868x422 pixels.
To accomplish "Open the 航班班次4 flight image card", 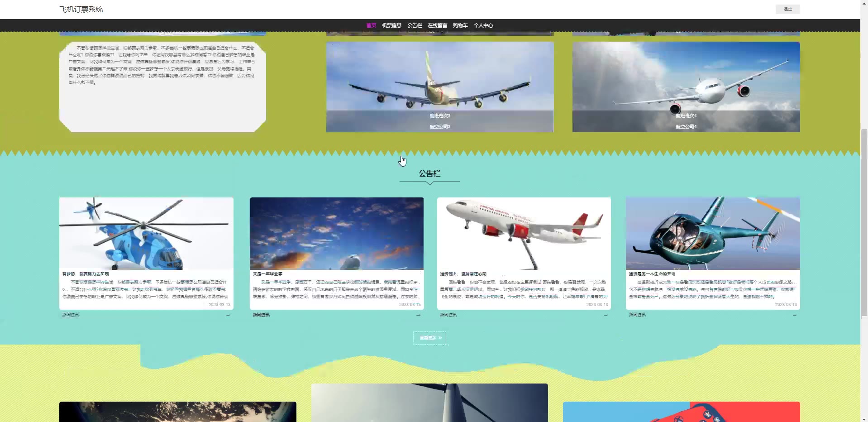I will (x=686, y=87).
